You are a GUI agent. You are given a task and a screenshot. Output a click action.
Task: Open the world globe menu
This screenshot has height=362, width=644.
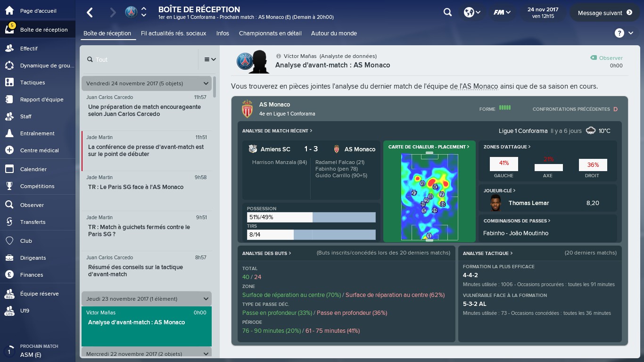point(472,13)
